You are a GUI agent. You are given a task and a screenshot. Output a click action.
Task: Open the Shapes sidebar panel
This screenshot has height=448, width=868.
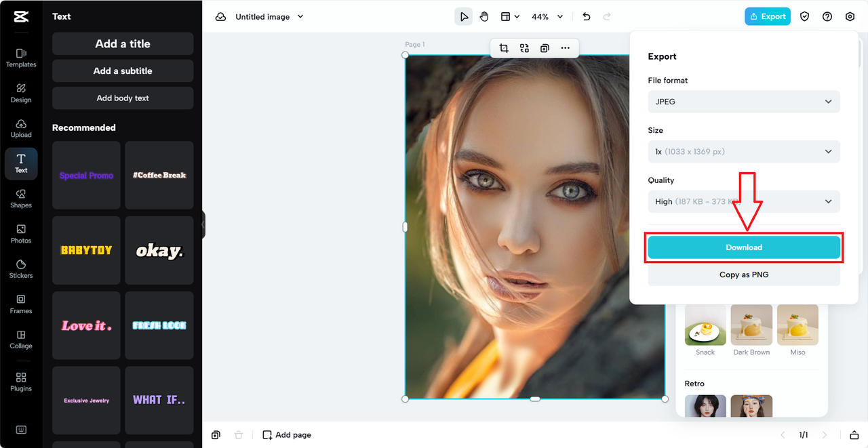point(21,199)
